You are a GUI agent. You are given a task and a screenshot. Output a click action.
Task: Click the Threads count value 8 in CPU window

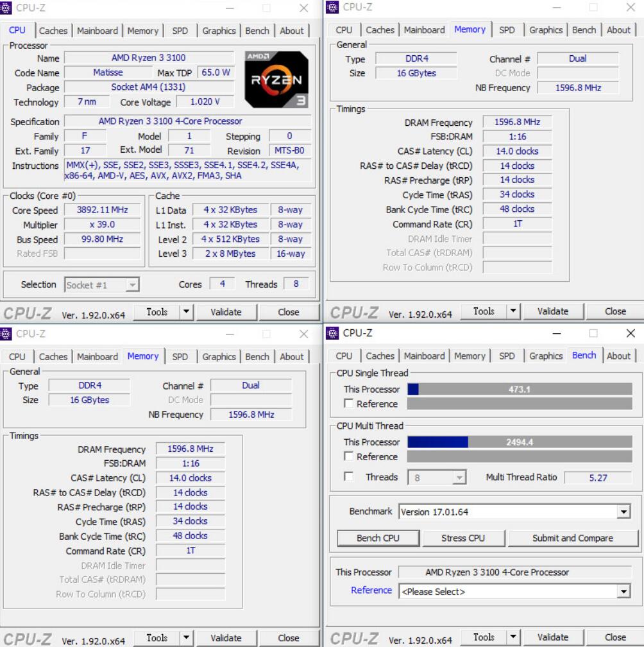click(296, 284)
